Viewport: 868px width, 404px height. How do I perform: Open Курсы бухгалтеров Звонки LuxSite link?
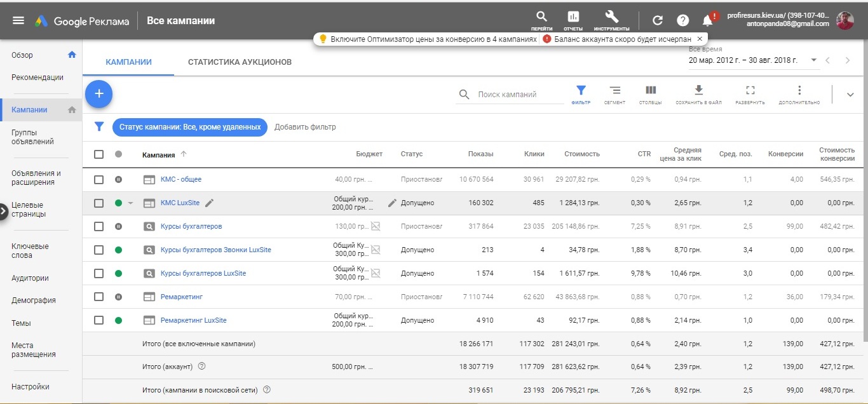point(216,250)
